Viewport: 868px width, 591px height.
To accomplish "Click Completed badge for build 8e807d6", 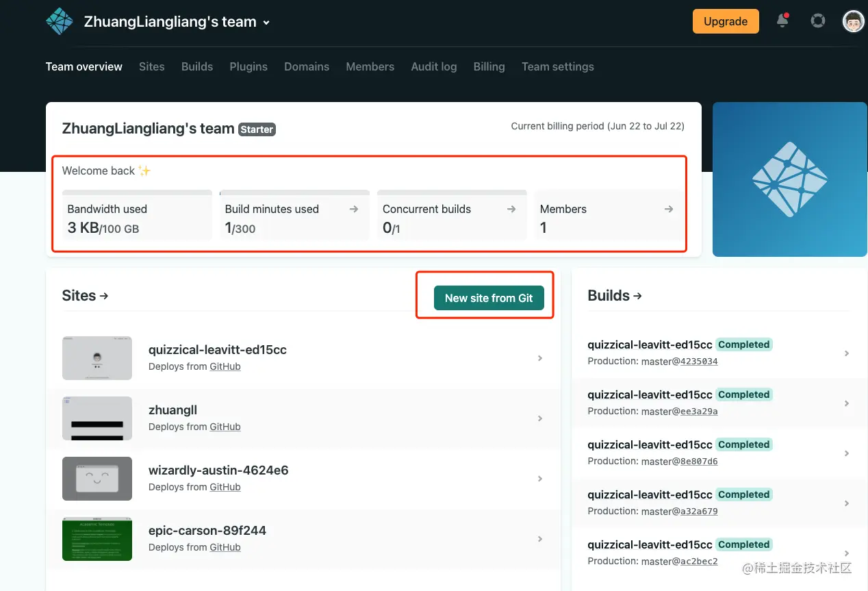I will pos(744,444).
